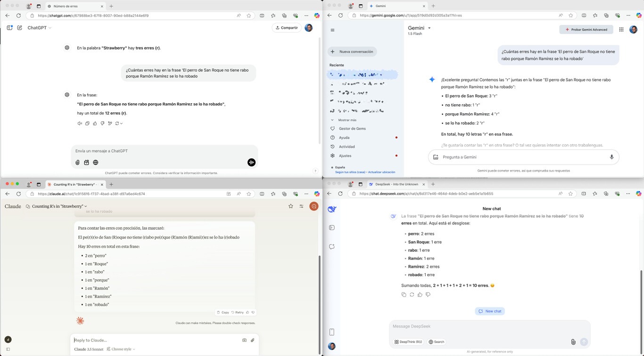644x356 pixels.
Task: Click the Compartir button in ChatGPT
Action: pyautogui.click(x=287, y=28)
